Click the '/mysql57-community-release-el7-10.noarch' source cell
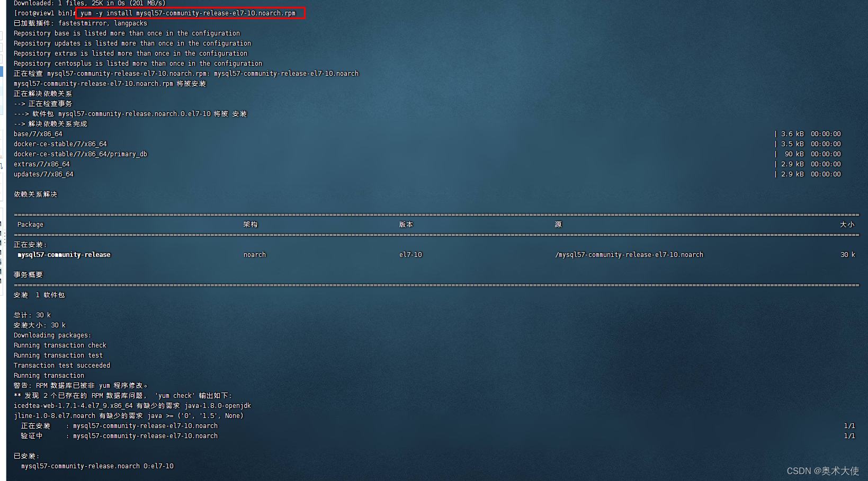This screenshot has height=481, width=868. (x=629, y=255)
